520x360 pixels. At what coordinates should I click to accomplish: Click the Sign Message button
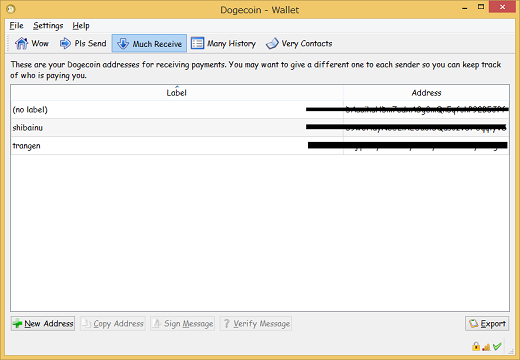[182, 323]
